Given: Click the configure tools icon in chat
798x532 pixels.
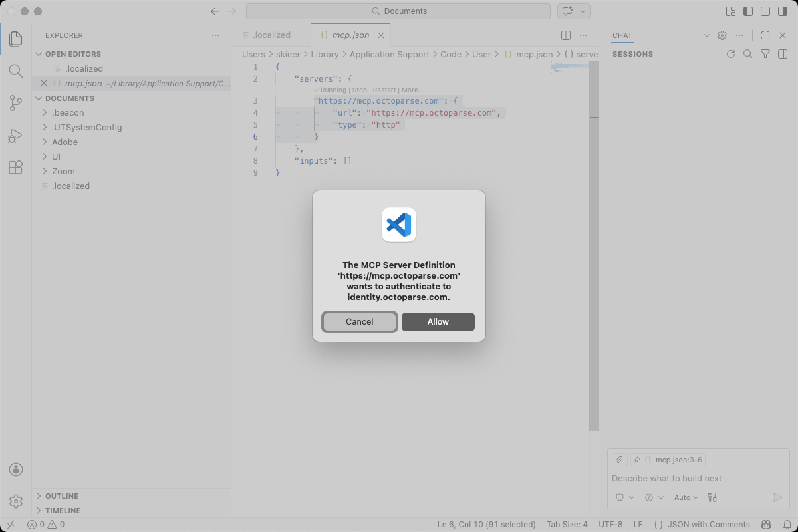Looking at the screenshot, I should [712, 497].
